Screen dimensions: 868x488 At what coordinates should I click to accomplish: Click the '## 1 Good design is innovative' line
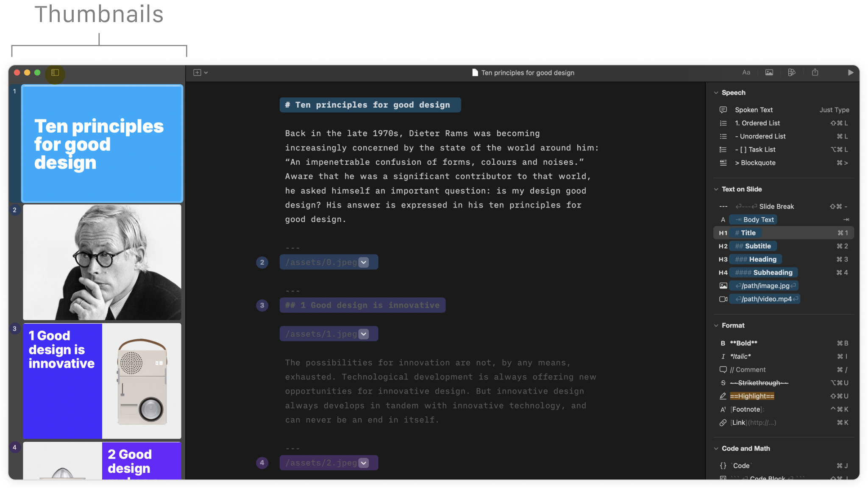point(362,305)
